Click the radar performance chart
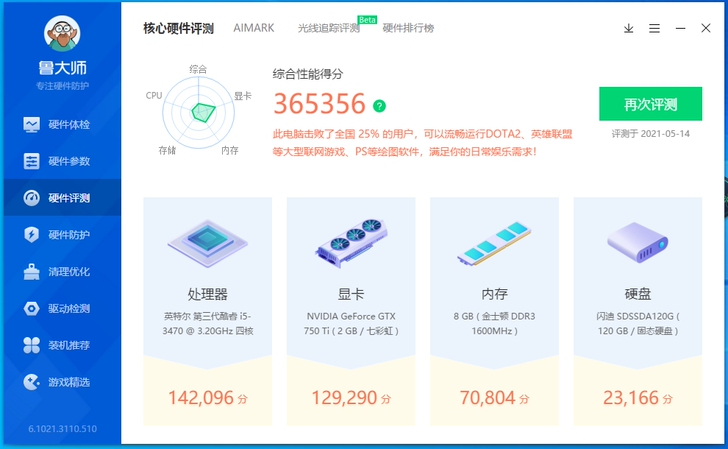Viewport: 728px width, 449px height. (199, 112)
